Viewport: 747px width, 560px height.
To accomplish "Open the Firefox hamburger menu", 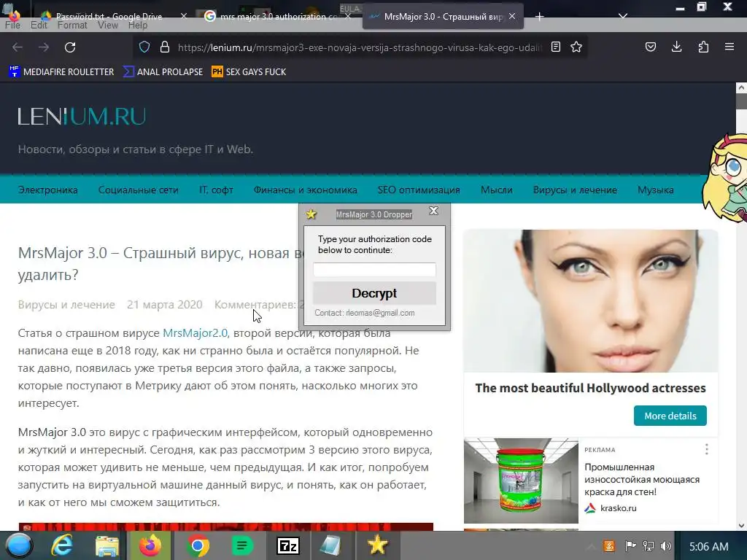I will pos(729,47).
